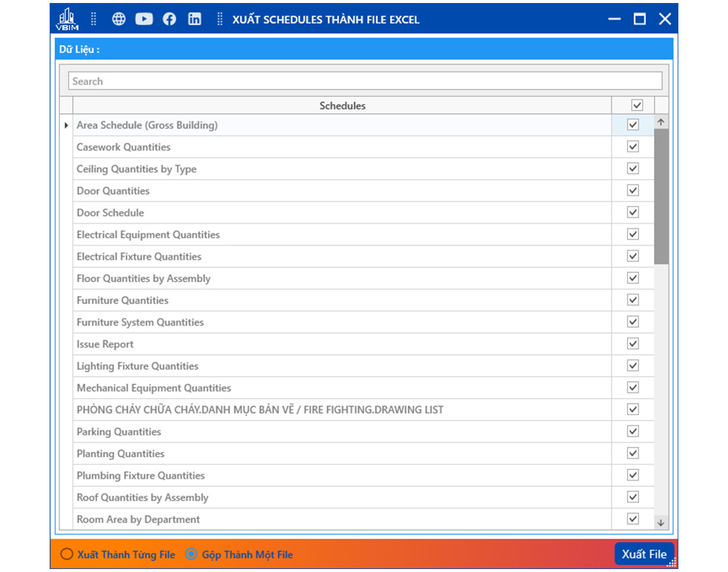Click the maximize window icon
The height and width of the screenshot is (572, 728).
[639, 19]
